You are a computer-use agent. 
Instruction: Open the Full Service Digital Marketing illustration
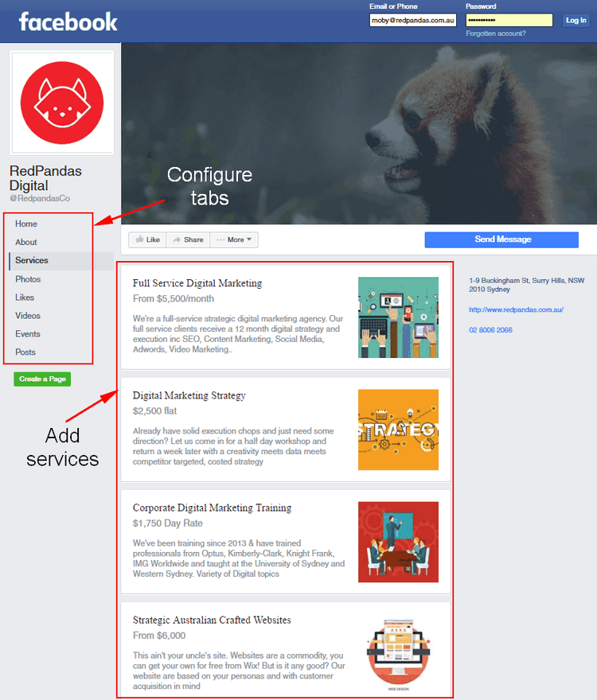(x=398, y=317)
